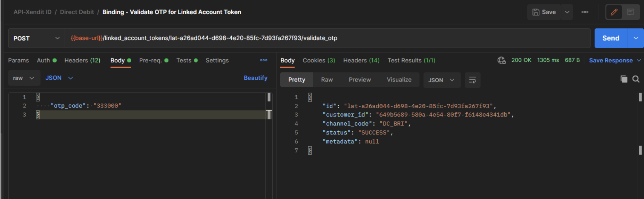Open the request JSON language dropdown
This screenshot has height=199, width=644.
click(x=59, y=78)
